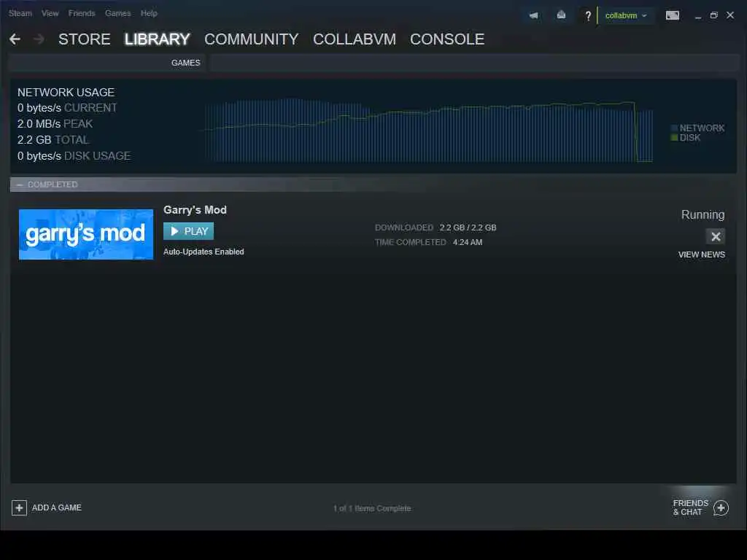Click the 2.0 MB/s peak value
The width and height of the screenshot is (747, 560).
point(39,124)
